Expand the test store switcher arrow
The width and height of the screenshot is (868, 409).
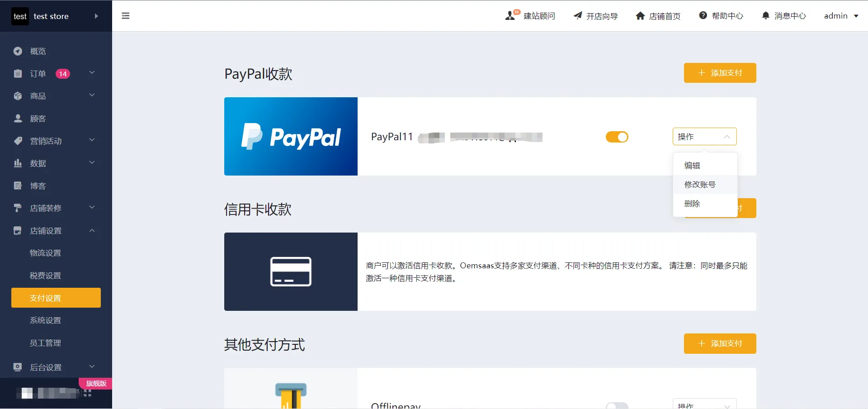click(96, 16)
